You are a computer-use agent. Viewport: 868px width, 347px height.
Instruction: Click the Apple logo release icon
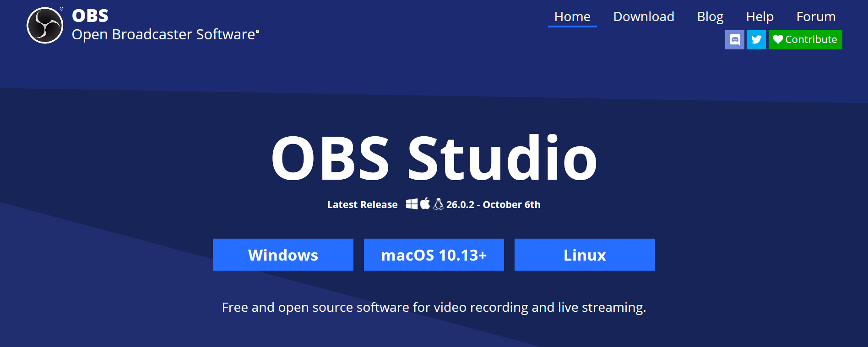(x=425, y=203)
